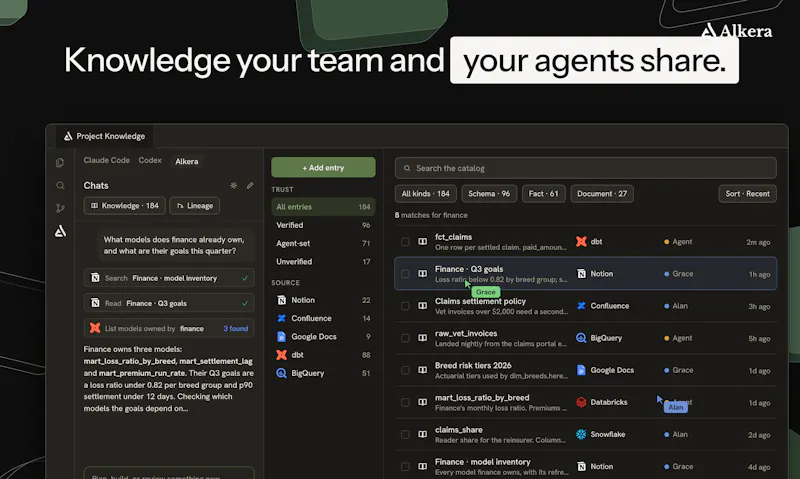Screen dimensions: 800x479
Task: Click the 'Agent' owner on raw_vet_invoices row
Action: tap(682, 338)
